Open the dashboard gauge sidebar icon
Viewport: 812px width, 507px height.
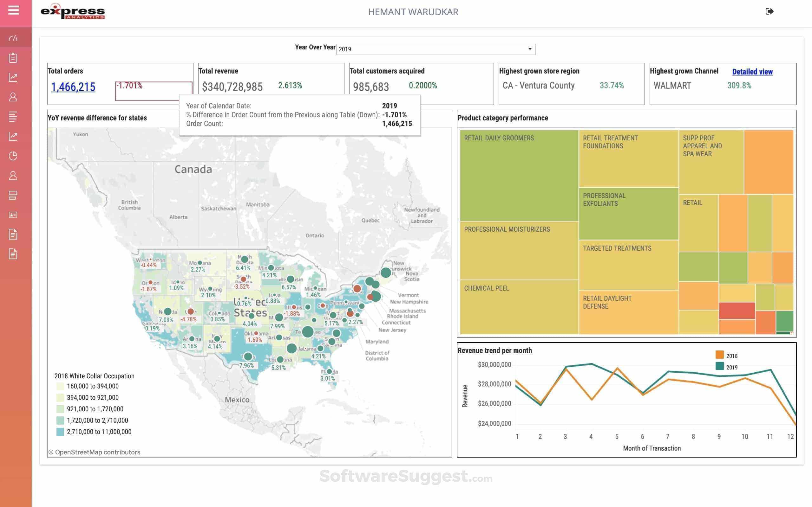click(13, 38)
